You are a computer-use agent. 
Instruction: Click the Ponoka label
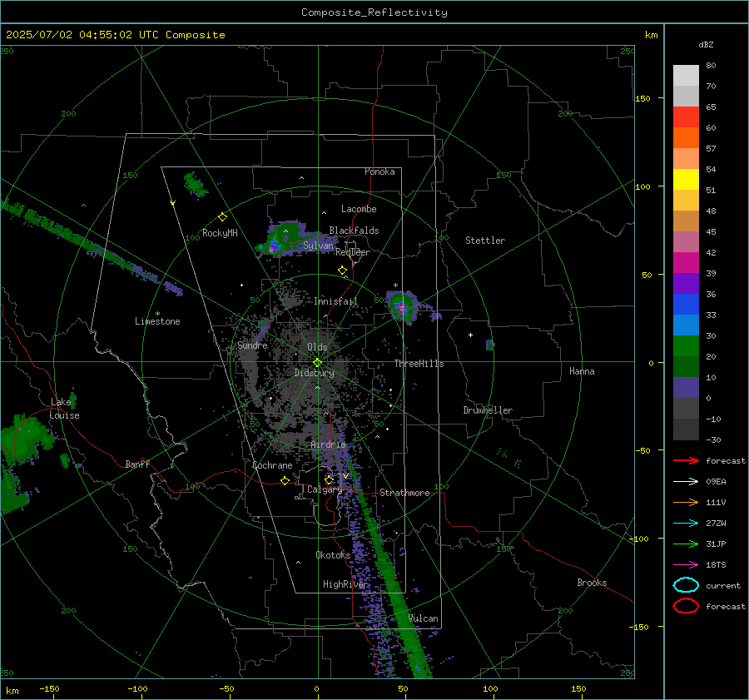(x=379, y=171)
